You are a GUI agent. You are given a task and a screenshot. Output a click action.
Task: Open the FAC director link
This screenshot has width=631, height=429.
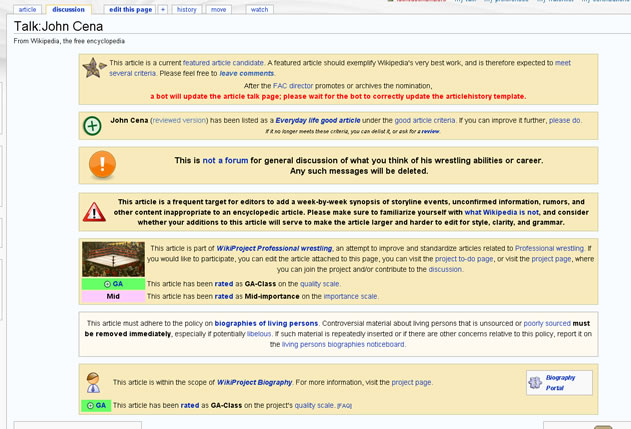pyautogui.click(x=293, y=86)
